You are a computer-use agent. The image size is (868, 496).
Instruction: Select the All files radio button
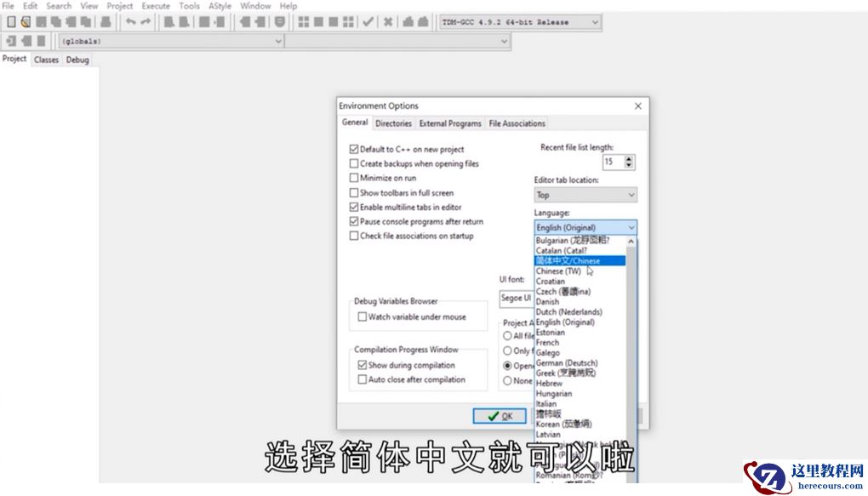(x=507, y=336)
